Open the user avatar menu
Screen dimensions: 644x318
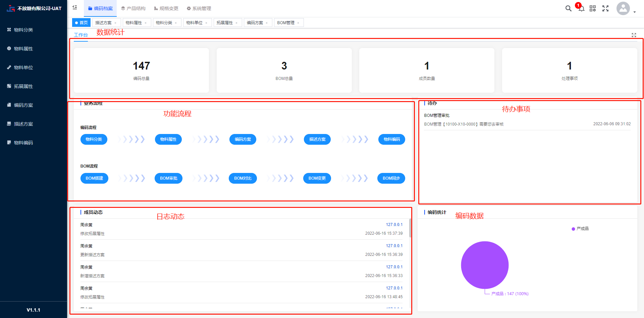tap(623, 8)
